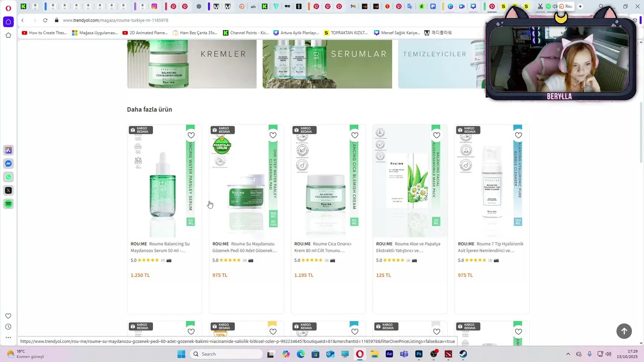Open Microsoft Teams from taskbar
This screenshot has height=362, width=644.
tap(404, 354)
